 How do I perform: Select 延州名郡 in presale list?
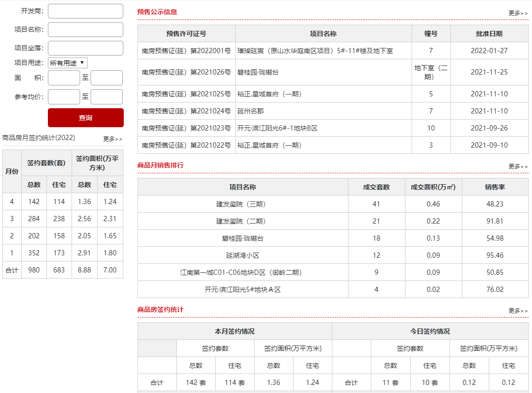click(x=250, y=111)
